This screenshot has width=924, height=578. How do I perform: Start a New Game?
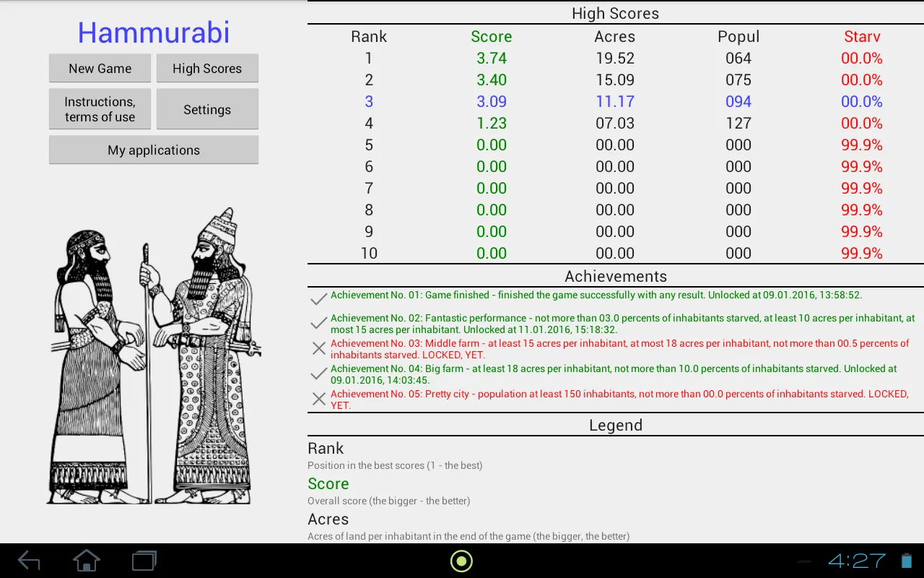click(x=100, y=69)
